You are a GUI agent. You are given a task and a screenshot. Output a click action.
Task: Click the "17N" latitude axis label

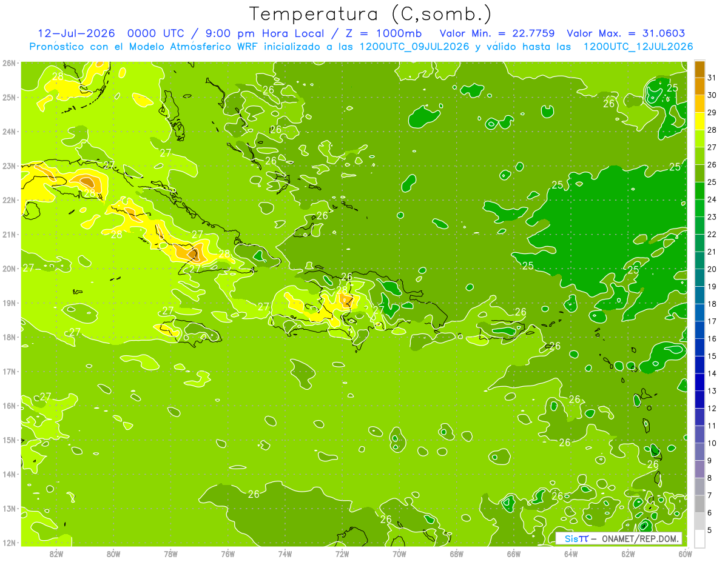[8, 372]
